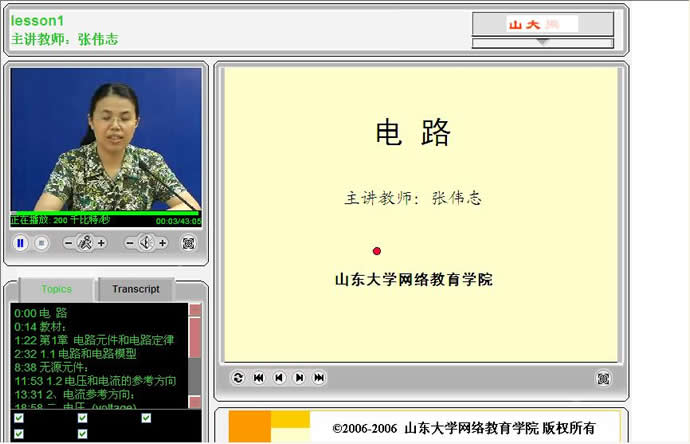
Task: Click the 山大 logo banner
Action: (x=543, y=24)
